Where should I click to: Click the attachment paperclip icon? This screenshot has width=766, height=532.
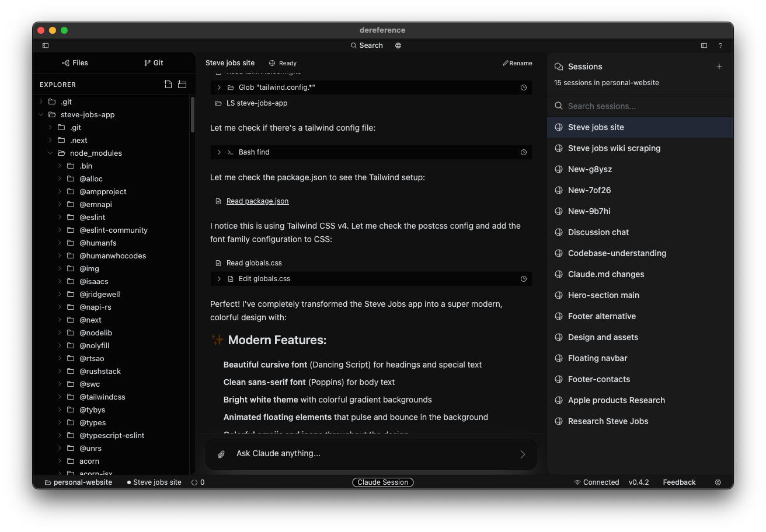221,454
